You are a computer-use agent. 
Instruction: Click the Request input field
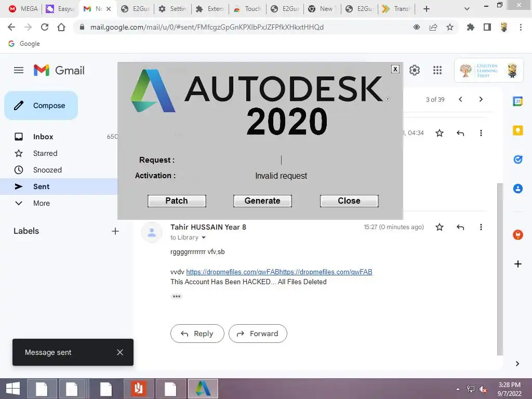(281, 160)
